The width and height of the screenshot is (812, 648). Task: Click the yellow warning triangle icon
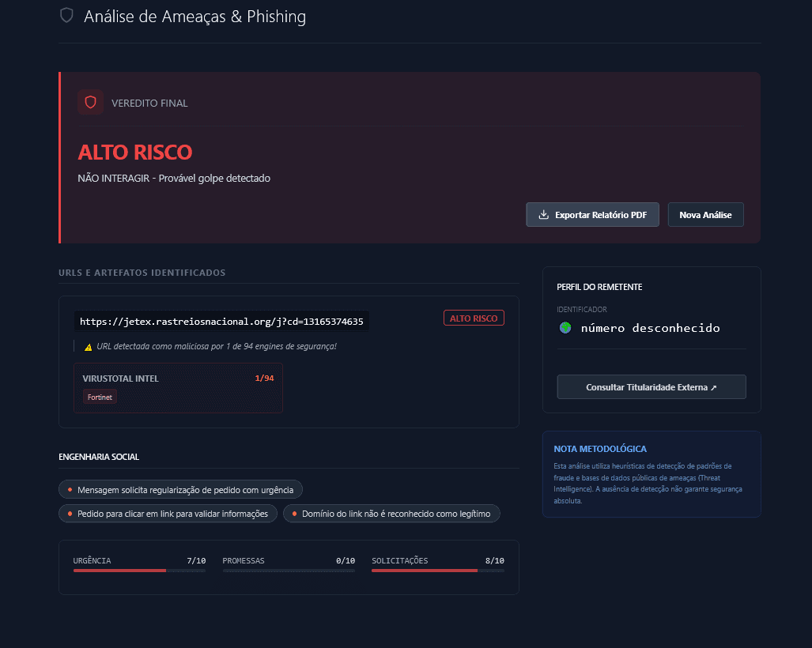click(89, 347)
